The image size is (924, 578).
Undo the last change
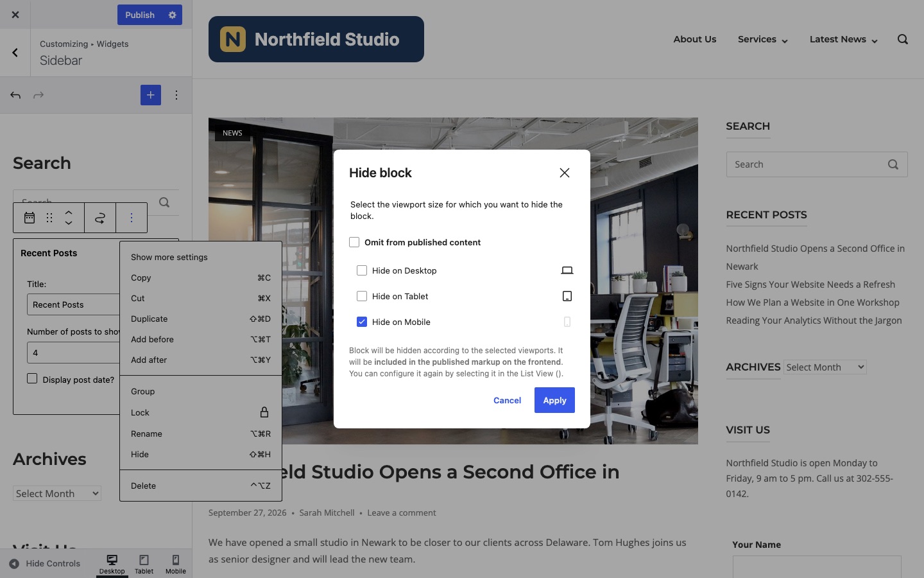(15, 95)
